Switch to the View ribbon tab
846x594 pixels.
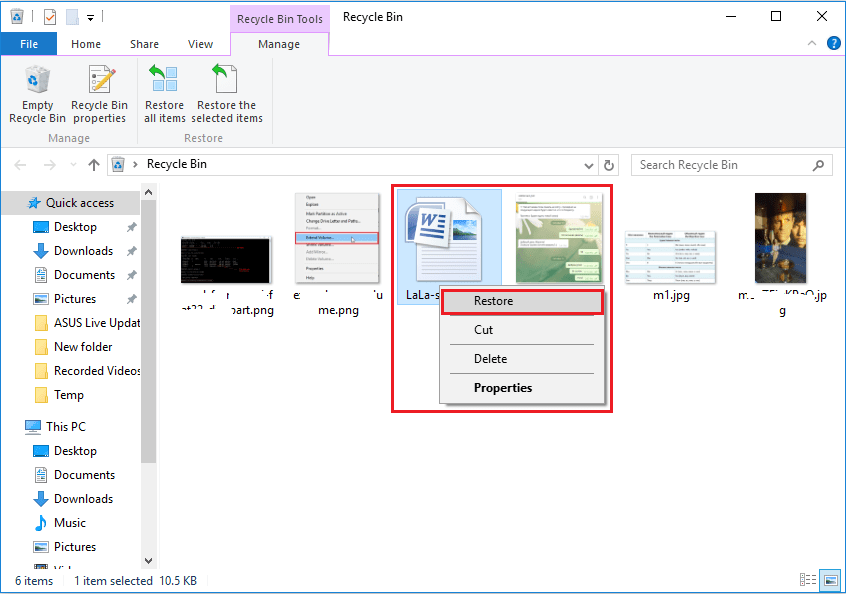tap(200, 44)
